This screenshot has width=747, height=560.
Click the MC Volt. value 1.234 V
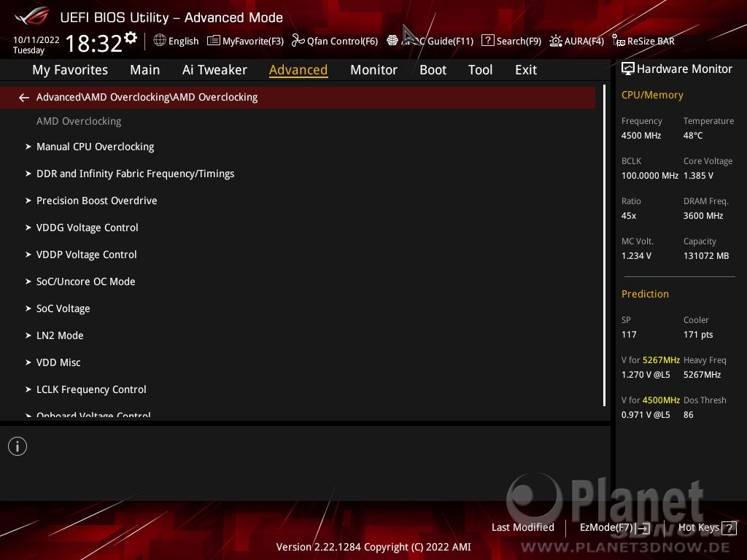636,256
